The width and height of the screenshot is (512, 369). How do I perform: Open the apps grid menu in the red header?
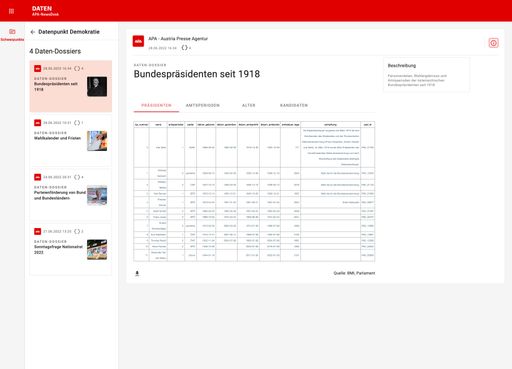pos(11,11)
